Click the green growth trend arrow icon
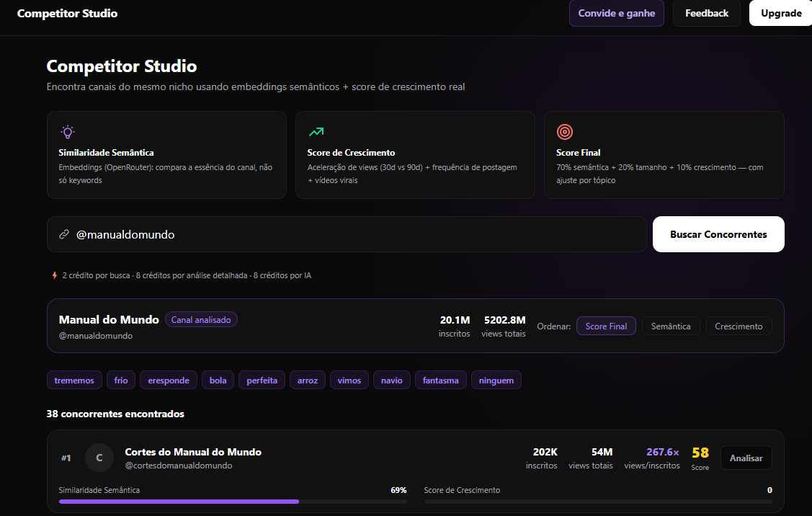The image size is (812, 516). 316,132
